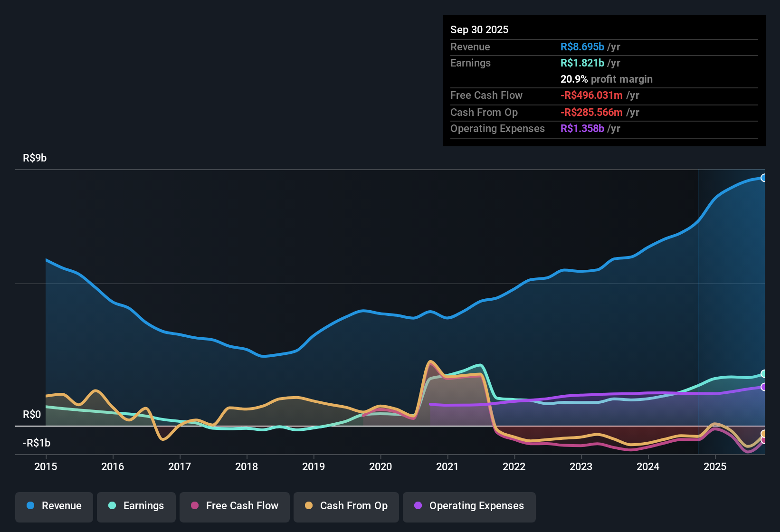Click the R$8.695b revenue value
Screen dimensions: 780x532
pyautogui.click(x=583, y=47)
